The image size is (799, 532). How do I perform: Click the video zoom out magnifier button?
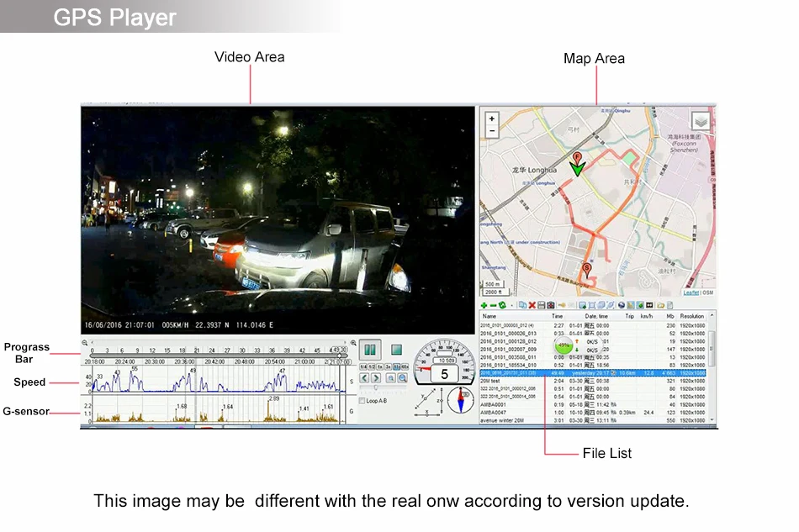[x=403, y=377]
